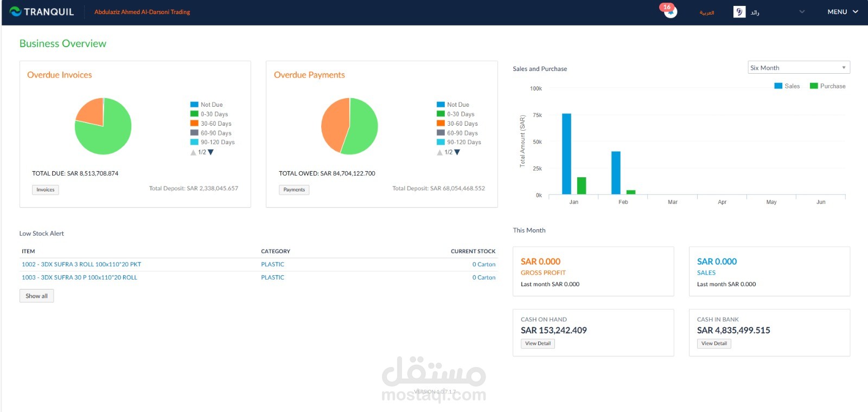Click TOTAL DUE: SAR 8,513,708.874 text
The width and height of the screenshot is (868, 412).
click(75, 173)
